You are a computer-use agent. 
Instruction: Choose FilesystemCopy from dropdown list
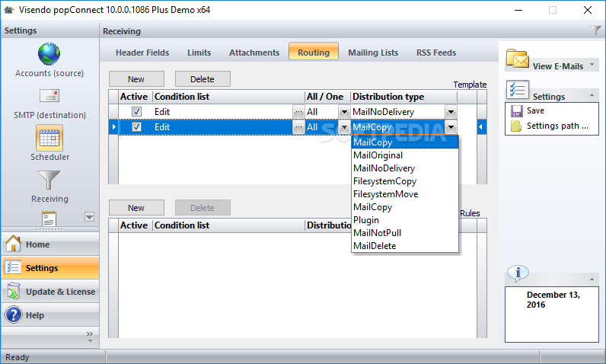(405, 181)
